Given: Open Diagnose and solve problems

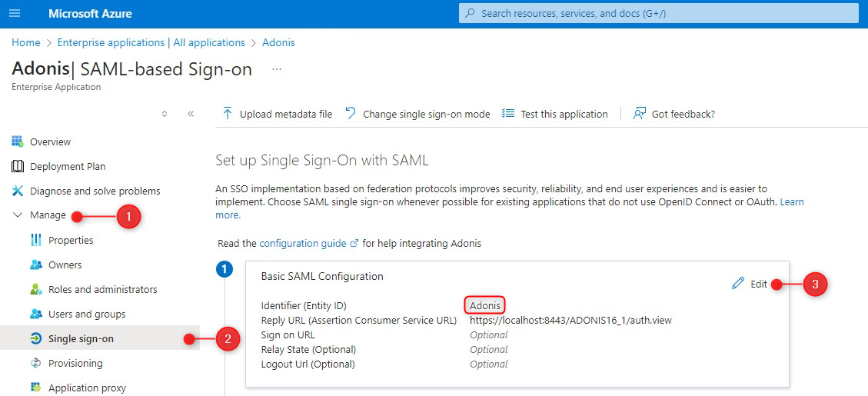Looking at the screenshot, I should pos(95,191).
